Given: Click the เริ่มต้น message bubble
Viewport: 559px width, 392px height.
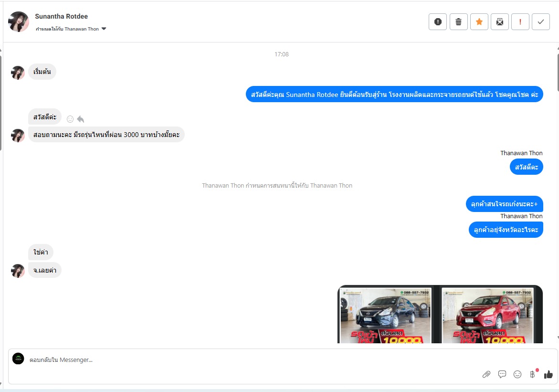Looking at the screenshot, I should (42, 72).
